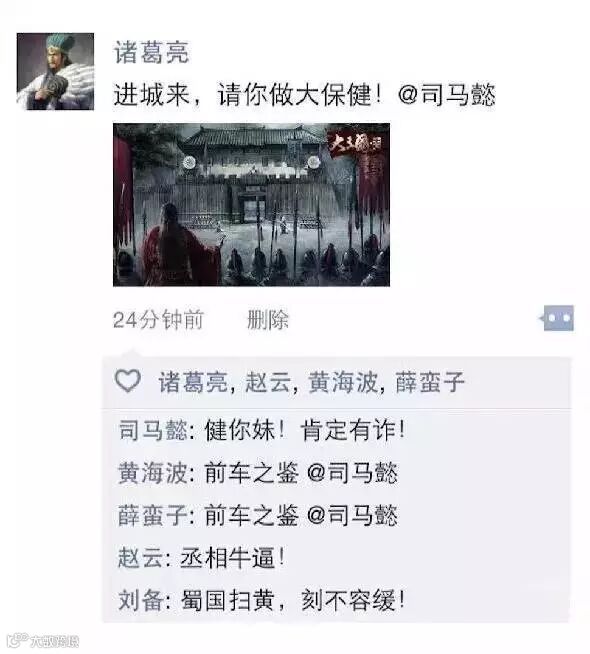
Task: Click the 删除 delete link
Action: tap(268, 320)
